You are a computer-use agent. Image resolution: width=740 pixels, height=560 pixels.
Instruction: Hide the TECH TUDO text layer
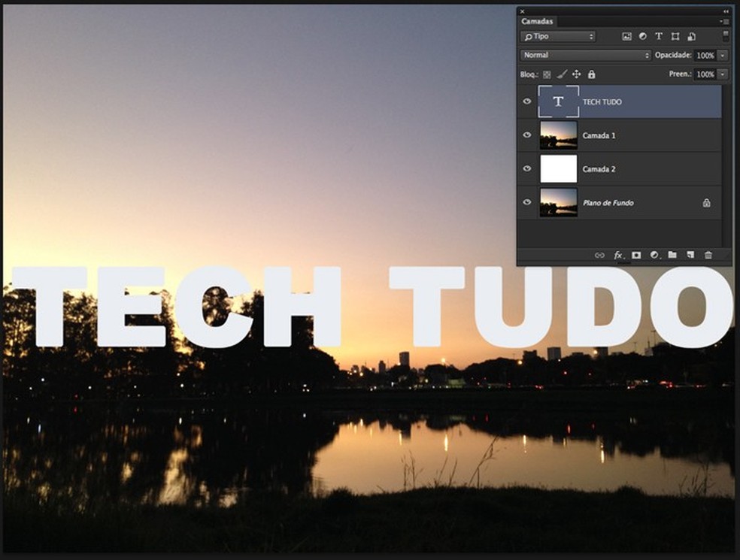click(527, 101)
